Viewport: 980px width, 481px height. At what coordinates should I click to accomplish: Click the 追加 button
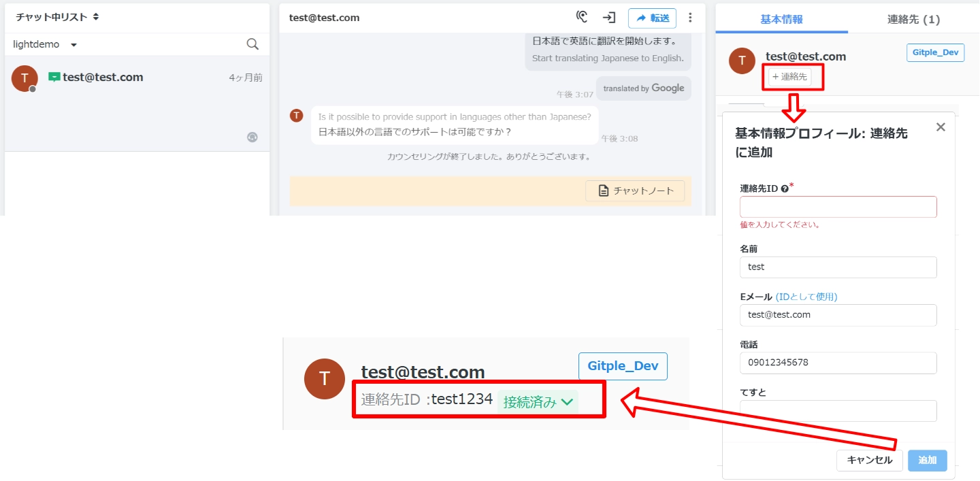[927, 461]
